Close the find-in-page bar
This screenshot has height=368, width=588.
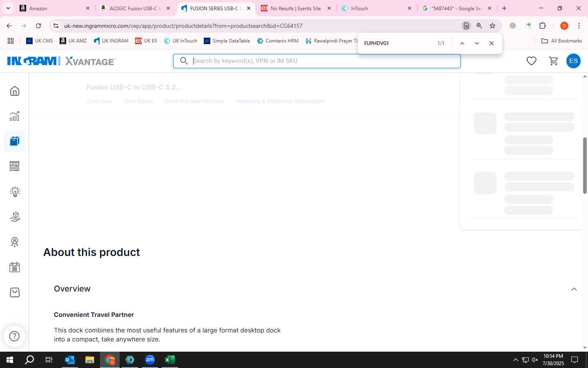[492, 43]
